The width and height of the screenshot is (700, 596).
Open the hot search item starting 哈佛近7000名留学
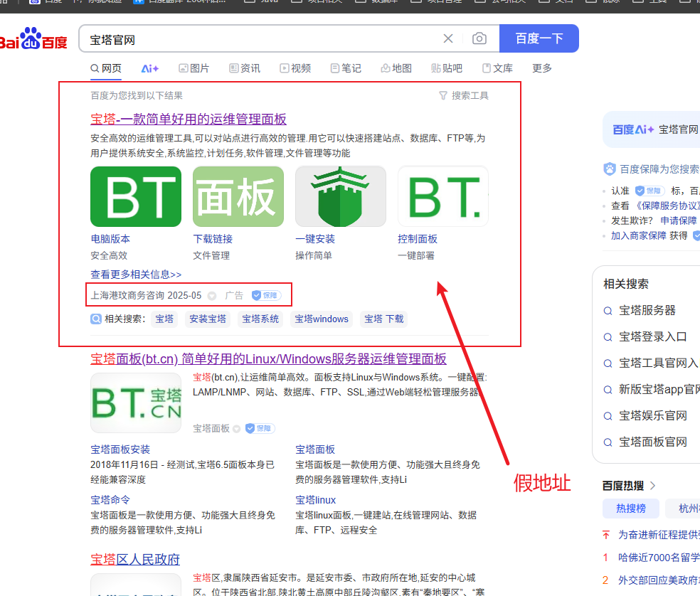[659, 558]
